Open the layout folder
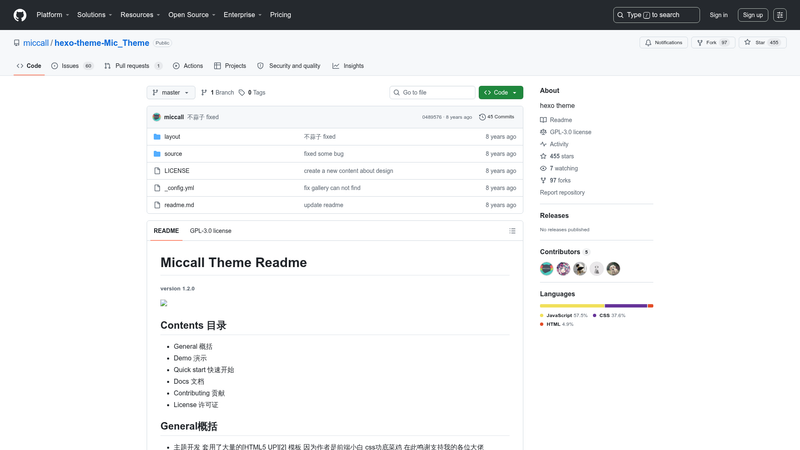This screenshot has height=450, width=800. pyautogui.click(x=172, y=137)
